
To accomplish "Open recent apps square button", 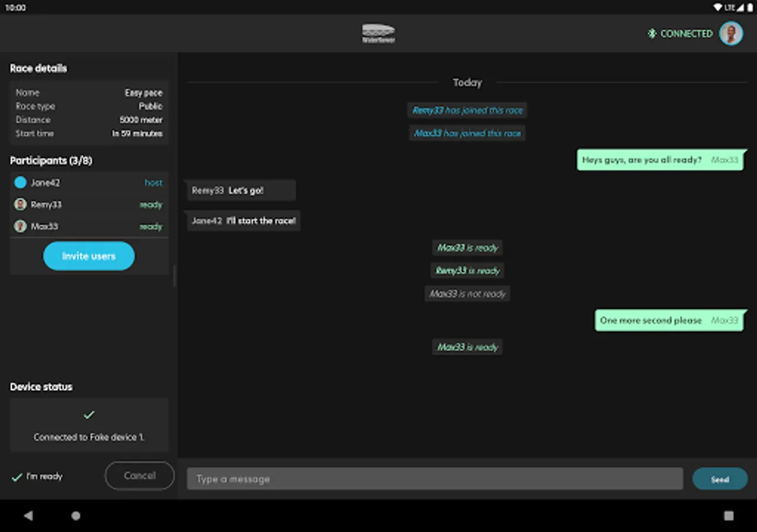I will coord(729,515).
